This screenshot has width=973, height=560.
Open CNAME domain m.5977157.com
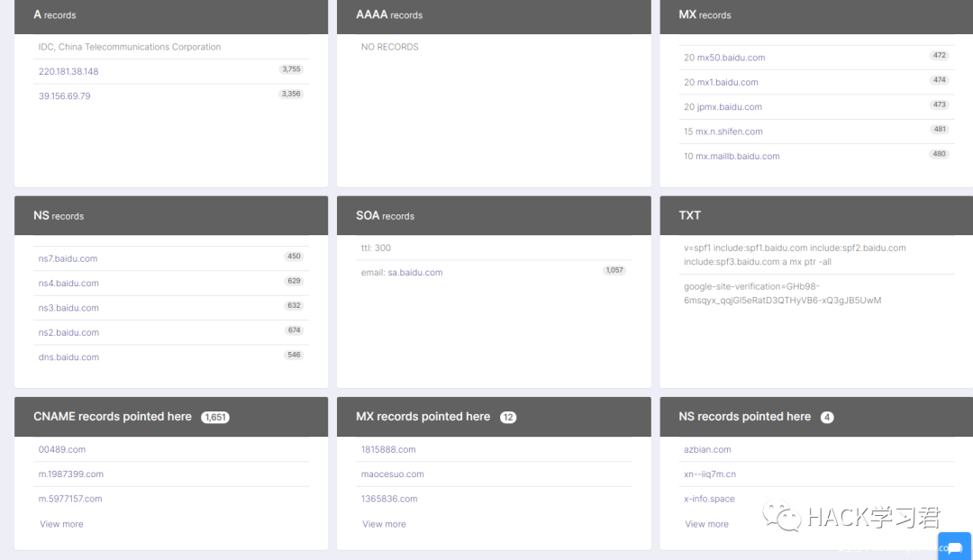[70, 499]
